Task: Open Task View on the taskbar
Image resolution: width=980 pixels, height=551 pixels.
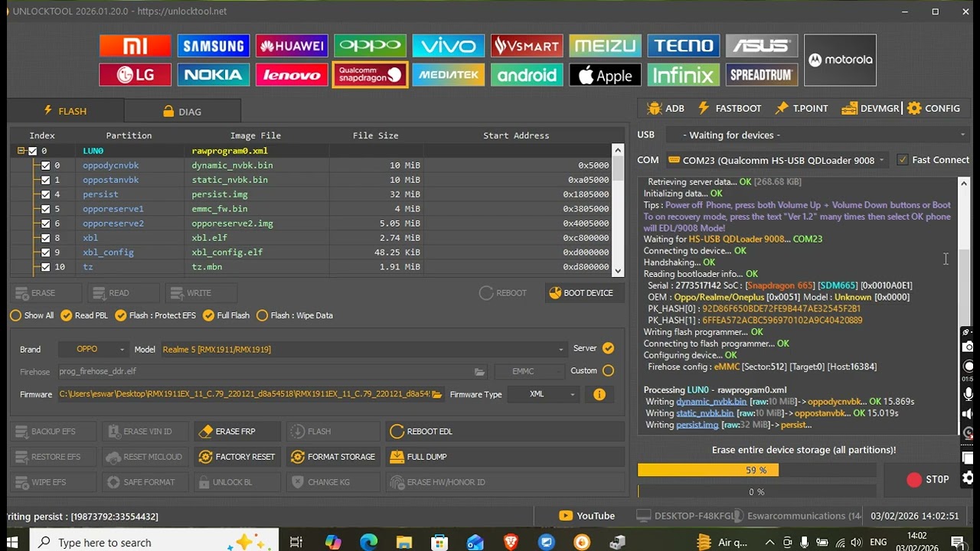Action: (x=296, y=543)
